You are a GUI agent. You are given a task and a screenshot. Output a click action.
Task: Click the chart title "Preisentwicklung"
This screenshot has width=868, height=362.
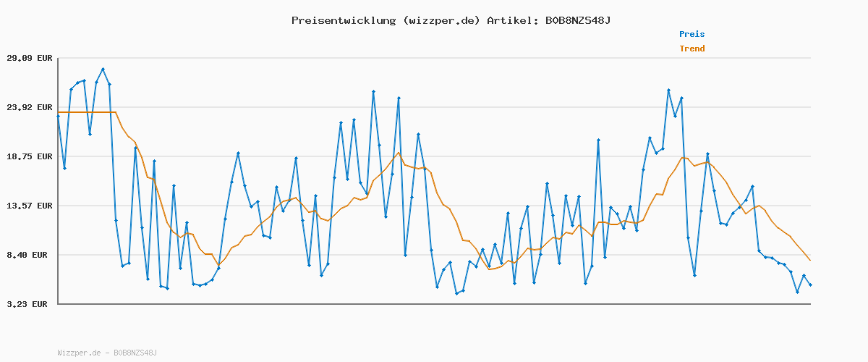pos(343,20)
